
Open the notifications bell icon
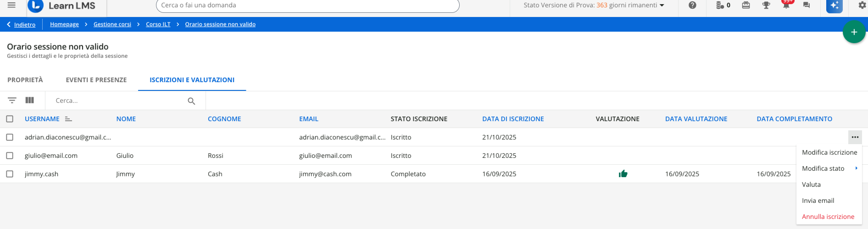786,5
